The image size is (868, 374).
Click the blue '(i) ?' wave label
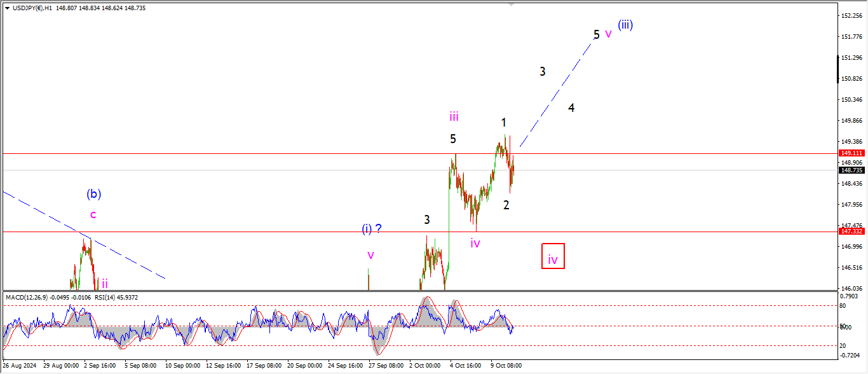tap(371, 229)
